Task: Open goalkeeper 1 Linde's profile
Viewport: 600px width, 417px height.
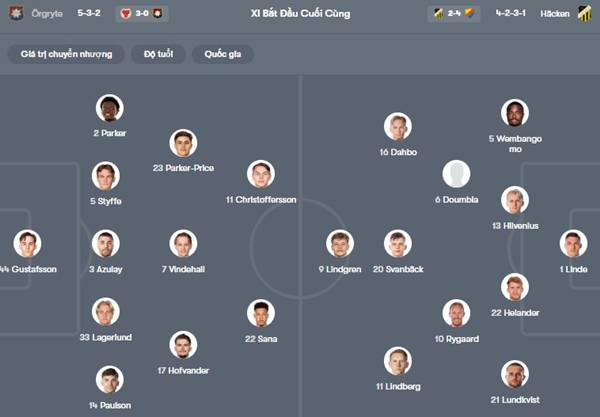Action: pos(574,244)
